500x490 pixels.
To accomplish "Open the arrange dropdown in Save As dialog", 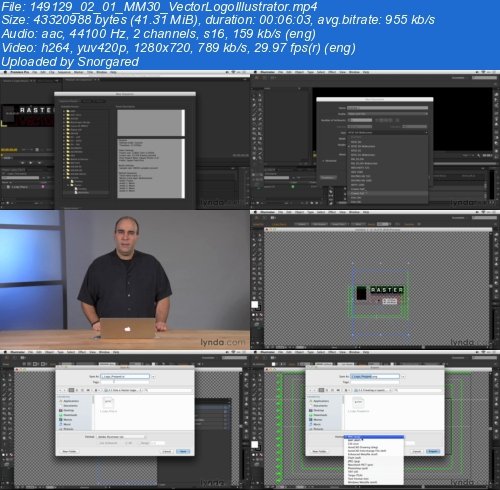I will [x=97, y=390].
